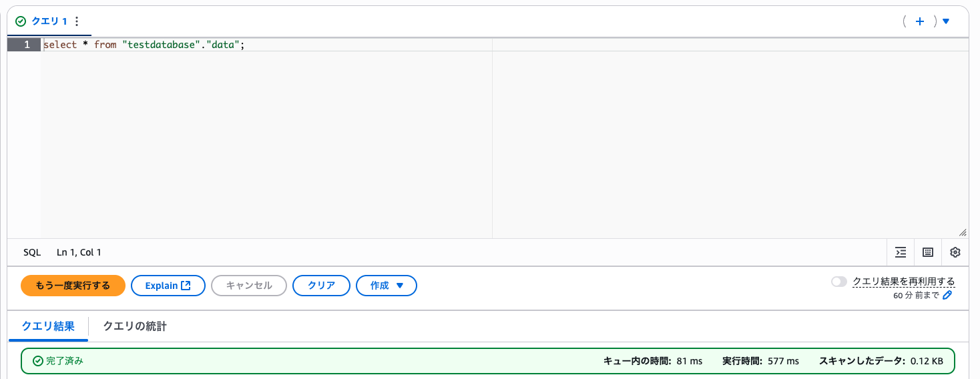Select the クエリ結果 tab
Screen dimensions: 980x379
pos(48,326)
